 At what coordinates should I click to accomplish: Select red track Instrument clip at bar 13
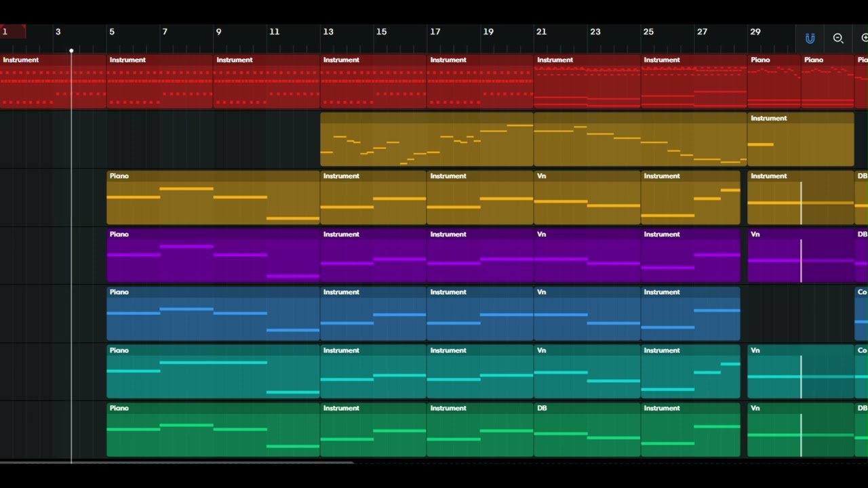[x=374, y=81]
